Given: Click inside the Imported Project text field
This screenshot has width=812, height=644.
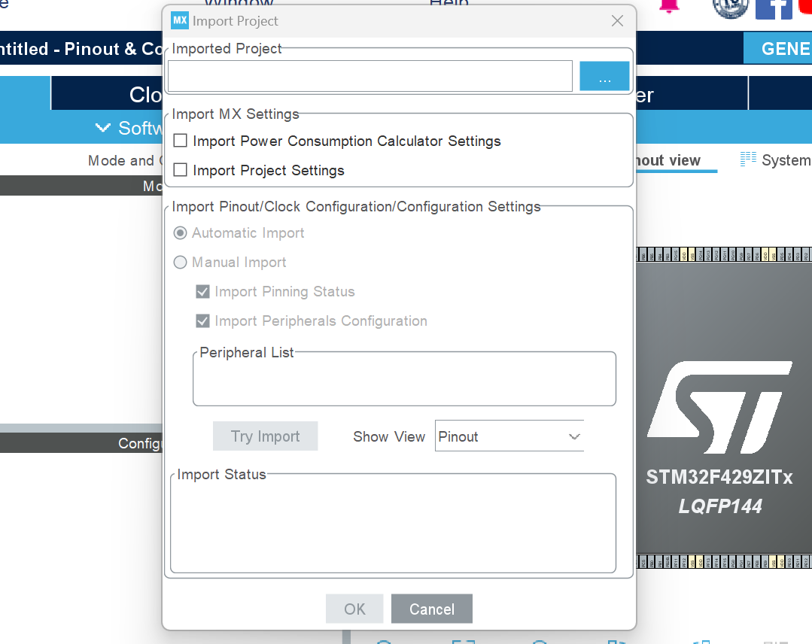Looking at the screenshot, I should click(369, 76).
